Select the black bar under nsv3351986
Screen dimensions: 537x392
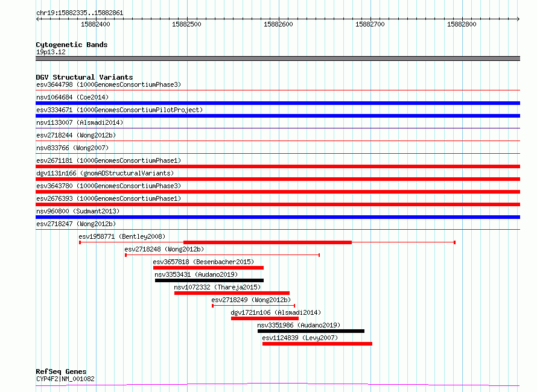311,331
